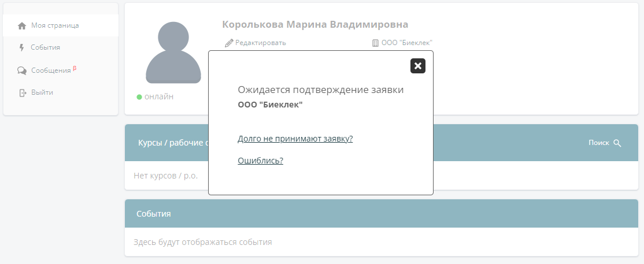Image resolution: width=644 pixels, height=264 pixels.
Task: Click the building icon beside the organization
Action: [x=375, y=43]
